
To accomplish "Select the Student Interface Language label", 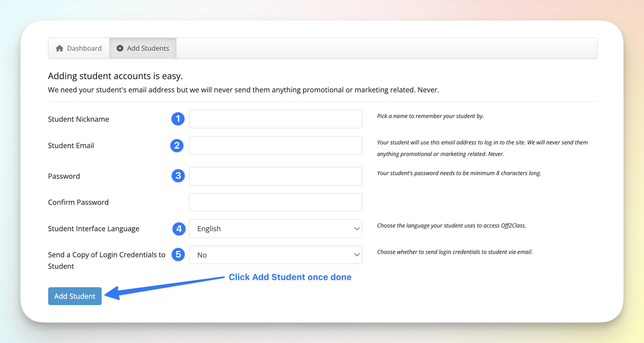I will [x=94, y=228].
